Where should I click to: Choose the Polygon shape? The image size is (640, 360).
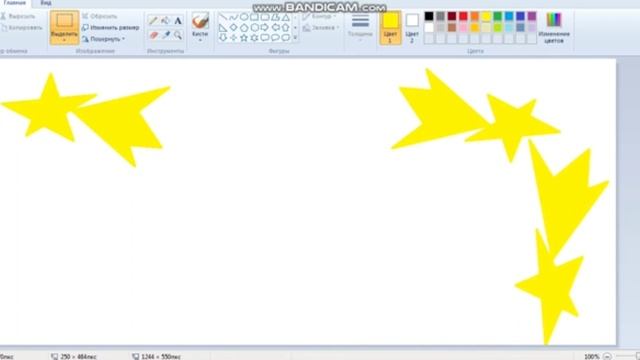coord(276,17)
